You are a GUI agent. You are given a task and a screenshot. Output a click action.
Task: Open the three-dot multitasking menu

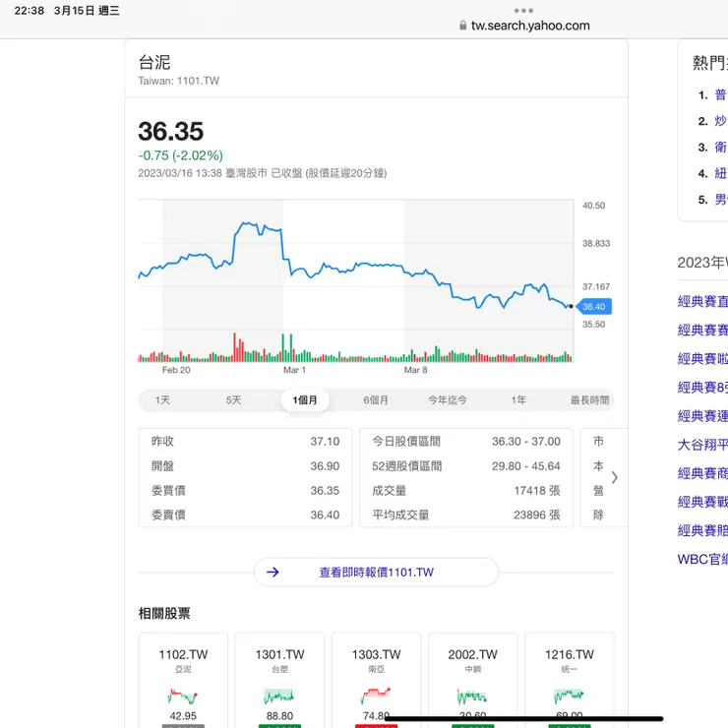pos(523,10)
